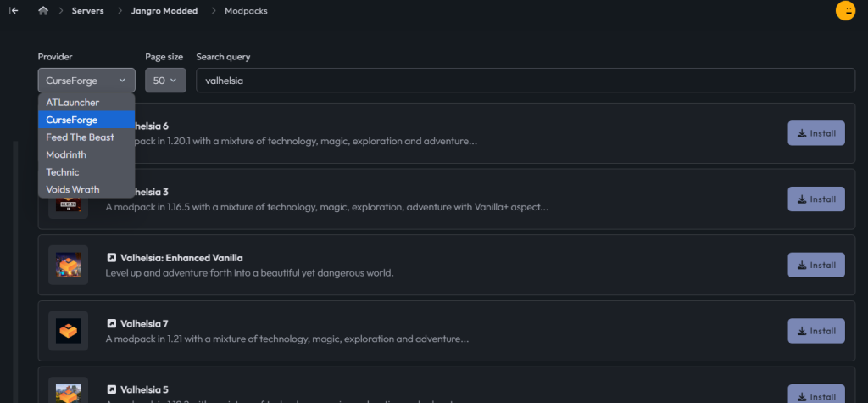Open external link icon beside Valhelsia 7
This screenshot has height=403, width=868.
[x=111, y=323]
